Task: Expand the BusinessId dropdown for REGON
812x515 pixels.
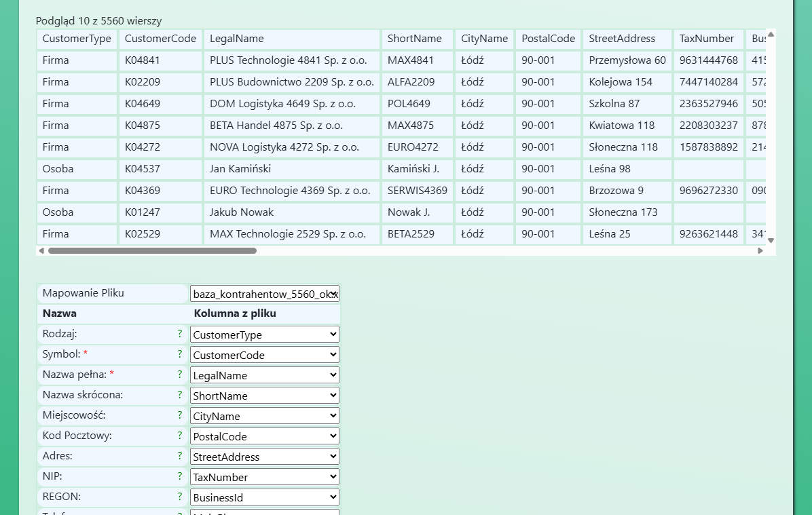Action: coord(265,497)
